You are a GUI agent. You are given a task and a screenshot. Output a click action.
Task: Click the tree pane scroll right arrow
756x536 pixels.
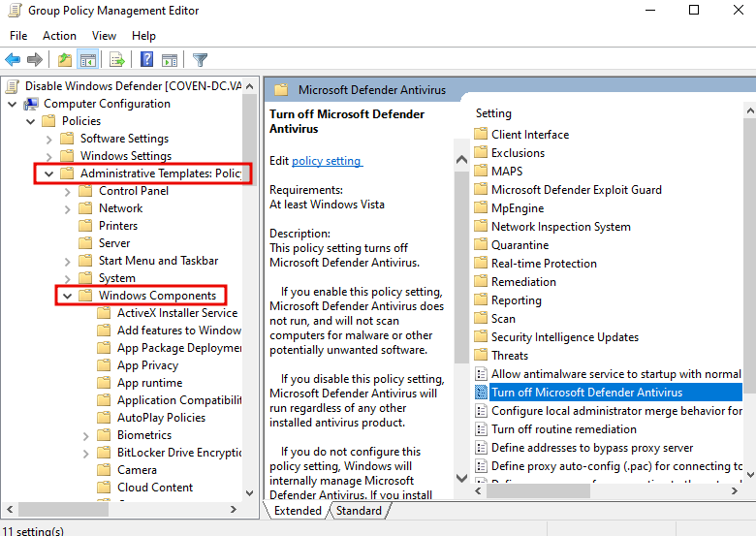pos(234,509)
